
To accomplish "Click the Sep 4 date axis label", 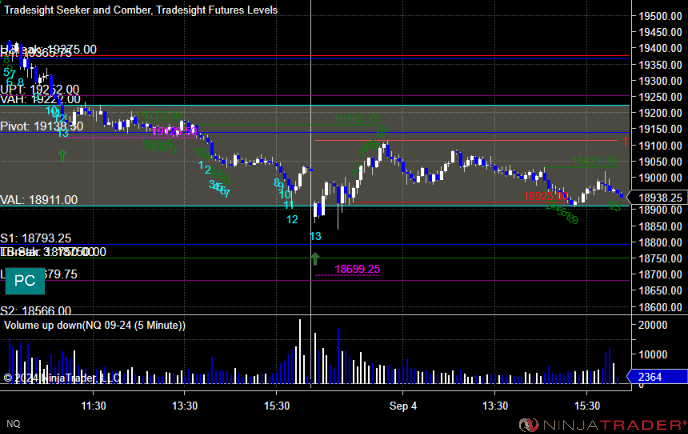I will [x=403, y=406].
